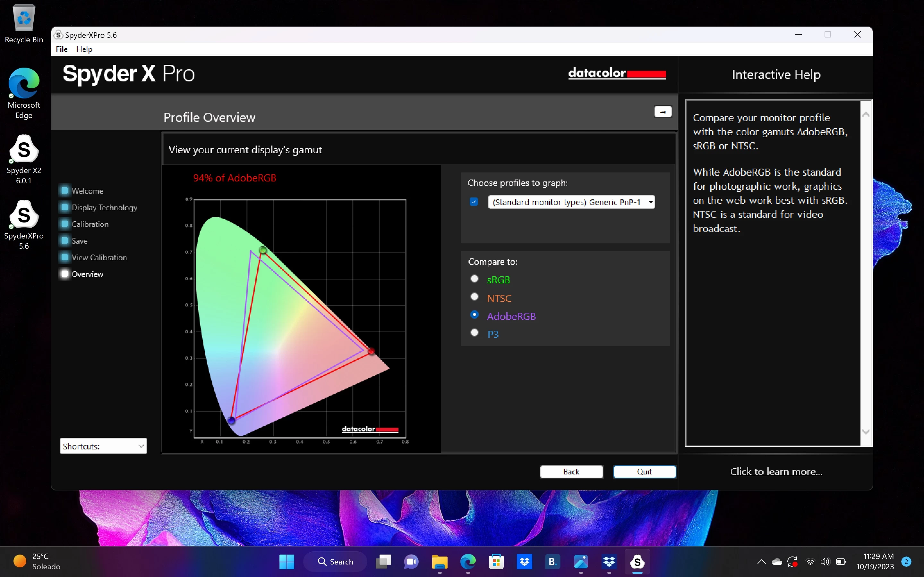
Task: Open the File menu
Action: tap(62, 49)
